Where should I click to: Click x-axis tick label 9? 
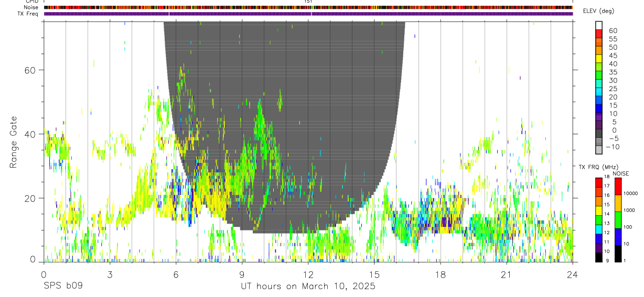pos(242,274)
